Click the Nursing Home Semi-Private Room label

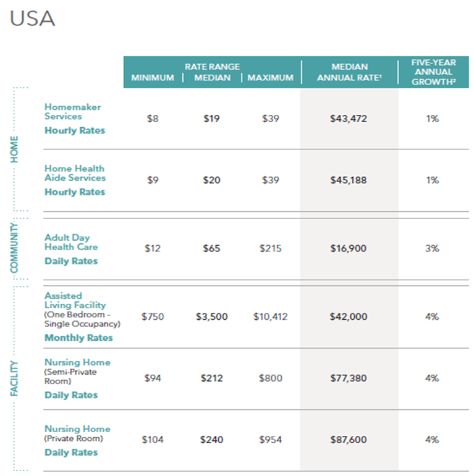point(77,362)
